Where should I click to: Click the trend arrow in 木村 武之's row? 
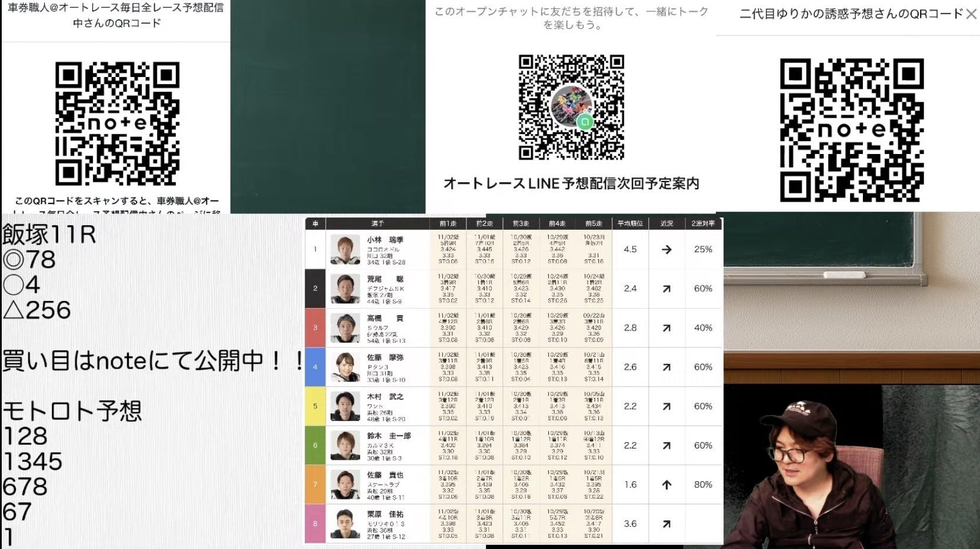pos(666,406)
